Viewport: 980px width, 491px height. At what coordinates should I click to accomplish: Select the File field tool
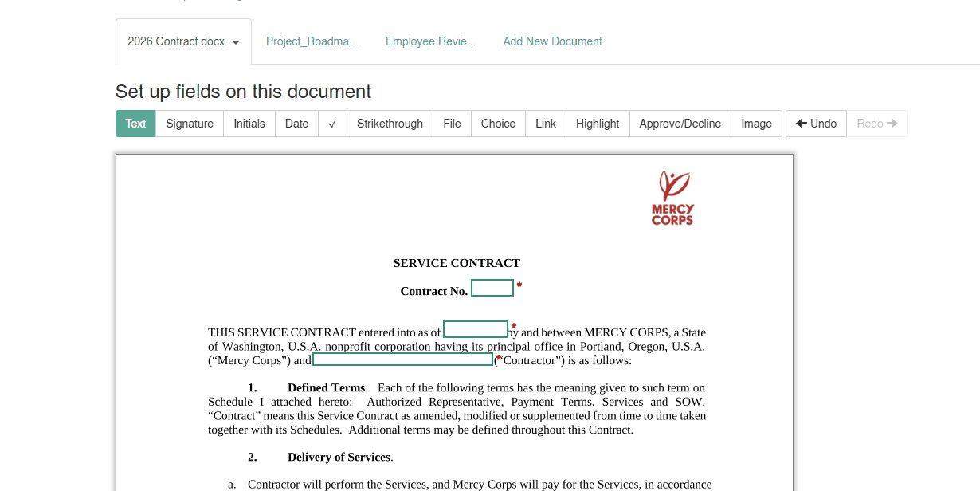(x=452, y=124)
